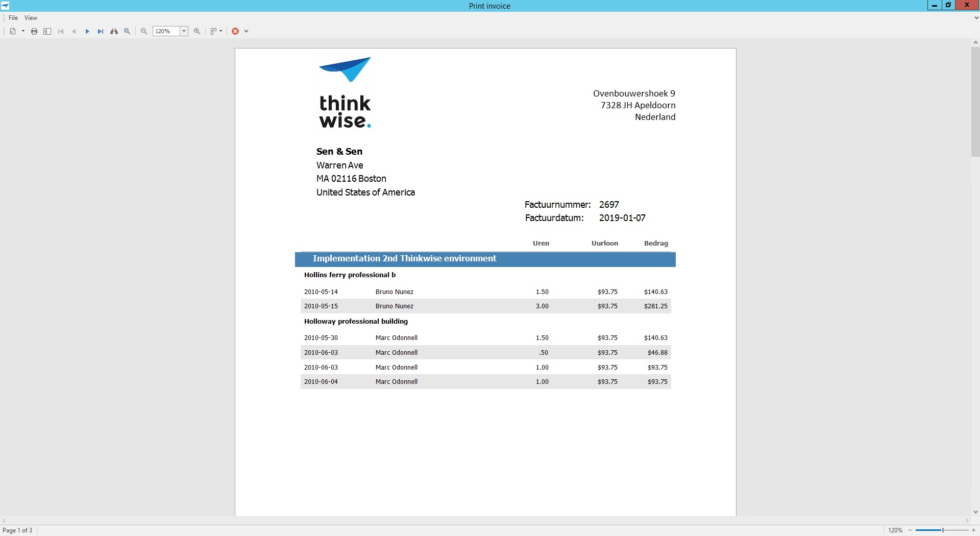980x536 pixels.
Task: Expand the toolbar options chevron
Action: pyautogui.click(x=246, y=31)
